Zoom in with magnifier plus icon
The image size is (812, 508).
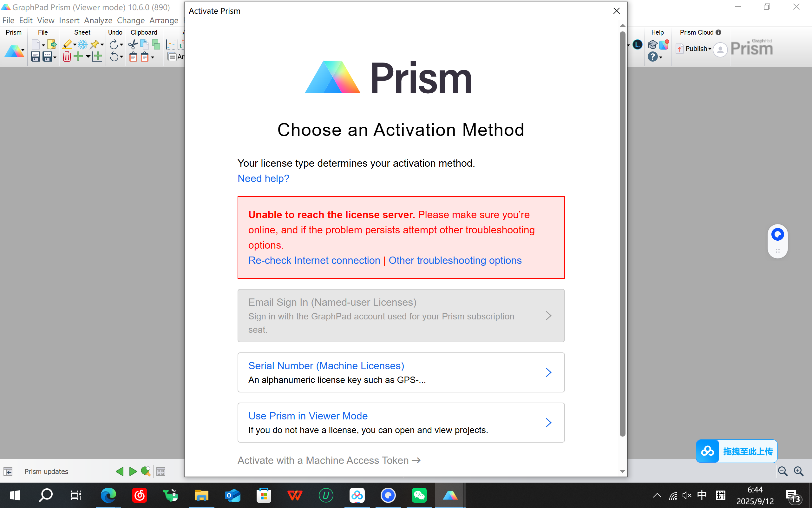tap(799, 471)
